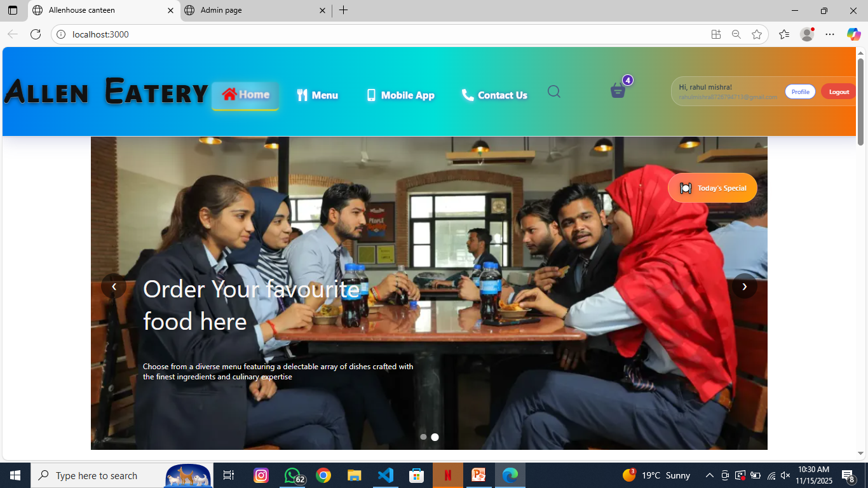Open Today's Special button
The width and height of the screenshot is (868, 488).
pos(712,188)
